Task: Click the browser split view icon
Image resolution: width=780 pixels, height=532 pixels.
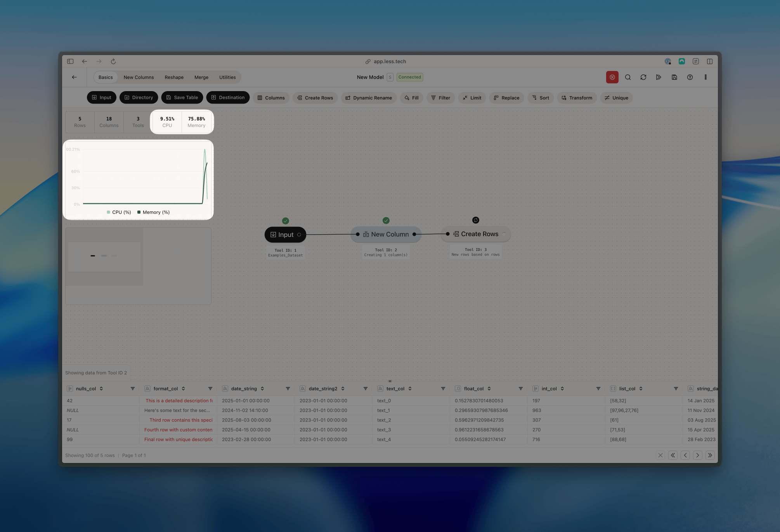Action: coord(709,61)
